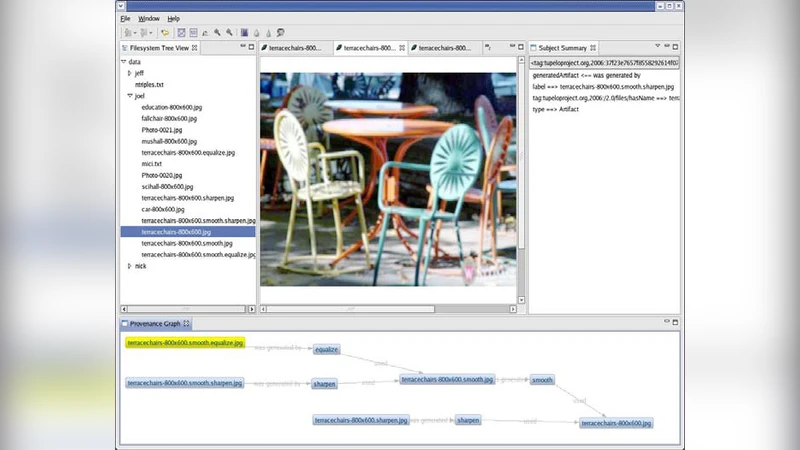800x450 pixels.
Task: Click the subject tag URI field
Action: click(605, 62)
